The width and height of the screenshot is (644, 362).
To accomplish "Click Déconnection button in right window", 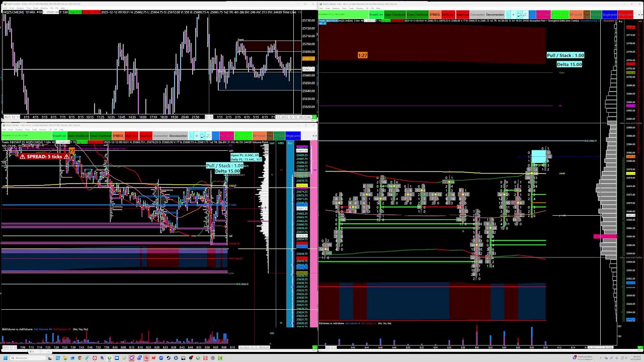I will pos(495,15).
